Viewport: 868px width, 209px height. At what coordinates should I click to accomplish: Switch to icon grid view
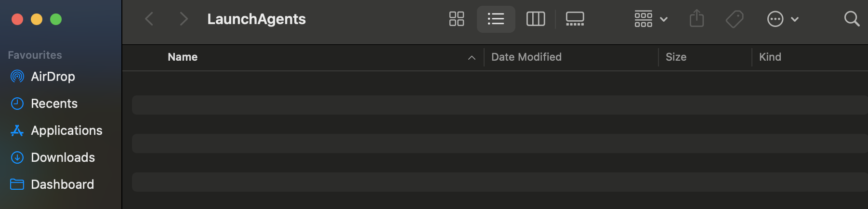456,19
